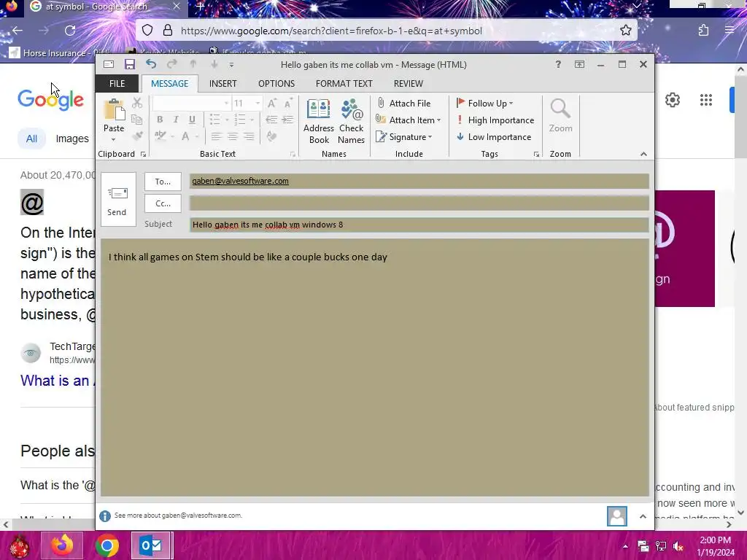Open the Signature dropdown

404,137
